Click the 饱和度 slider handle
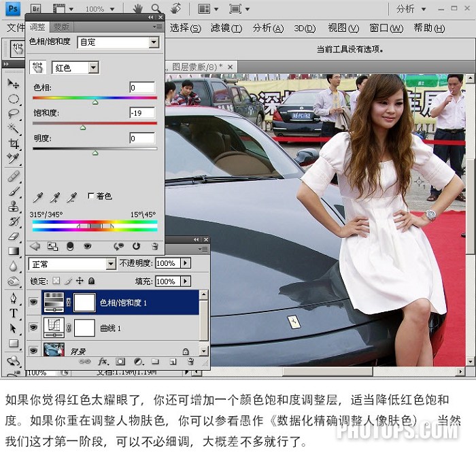 pos(83,128)
